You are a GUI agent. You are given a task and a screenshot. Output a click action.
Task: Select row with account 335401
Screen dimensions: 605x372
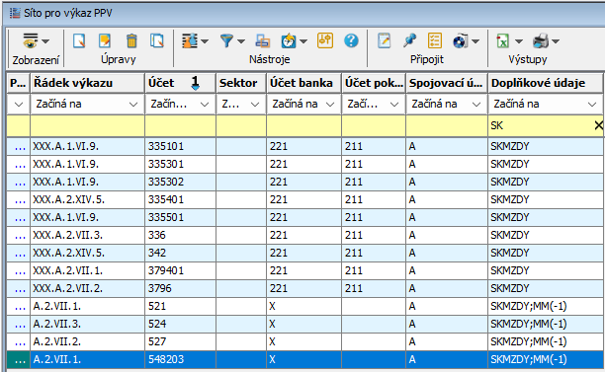coord(305,200)
